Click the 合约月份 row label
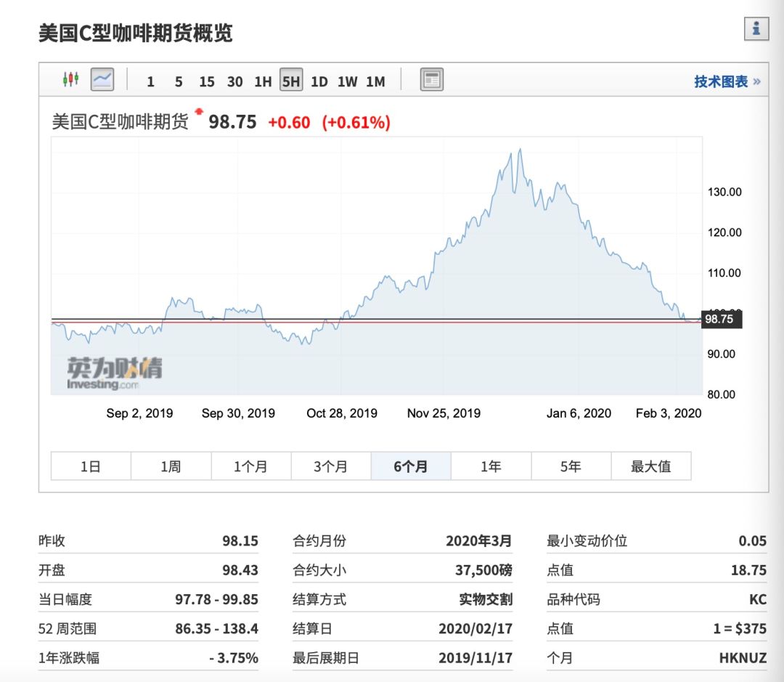This screenshot has width=784, height=682. [x=319, y=541]
